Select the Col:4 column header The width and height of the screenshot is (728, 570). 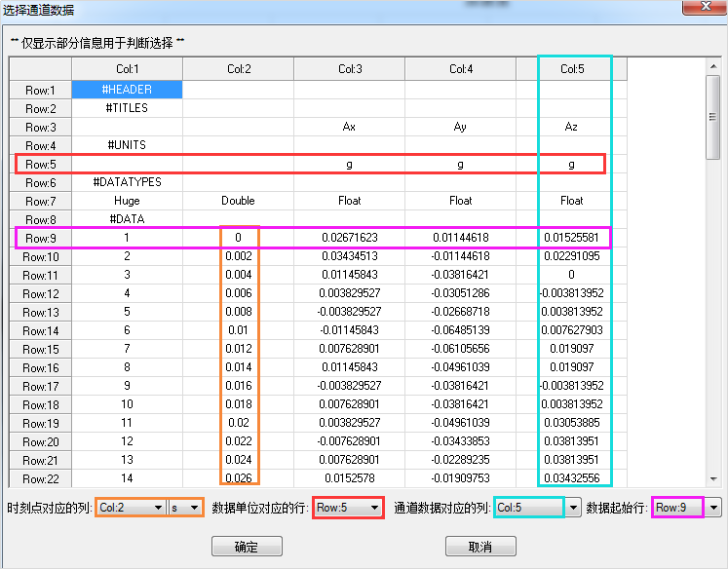pyautogui.click(x=461, y=69)
